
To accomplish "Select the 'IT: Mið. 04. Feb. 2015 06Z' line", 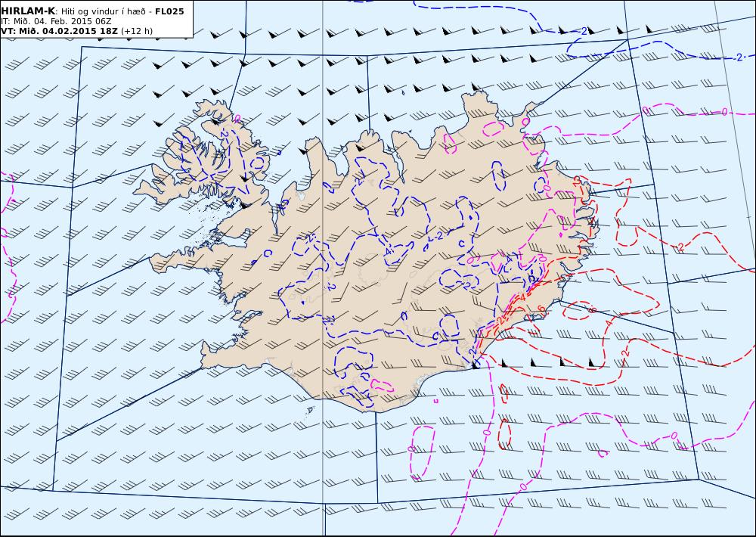I will coord(57,21).
